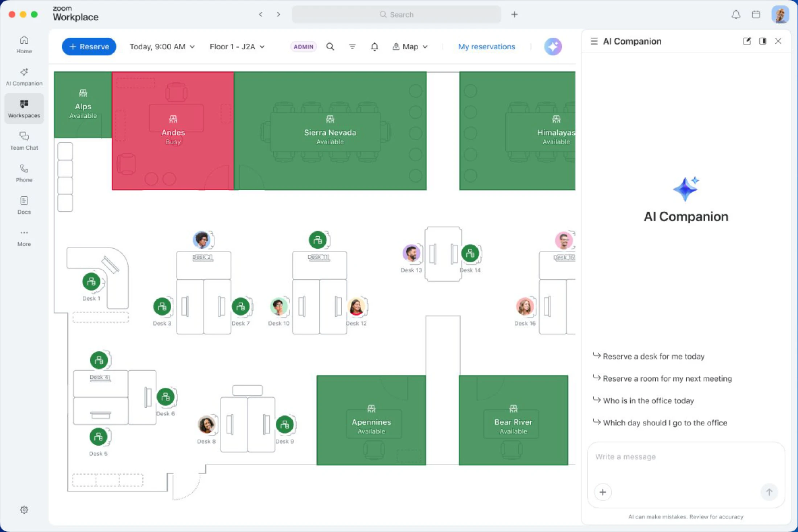
Task: Open AI Companion from the sidebar
Action: (24, 77)
